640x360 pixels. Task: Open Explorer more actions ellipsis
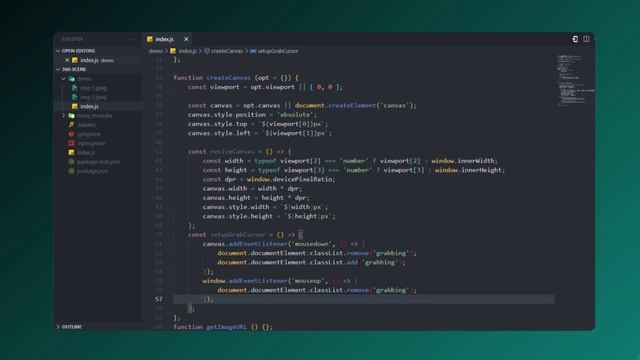[132, 39]
